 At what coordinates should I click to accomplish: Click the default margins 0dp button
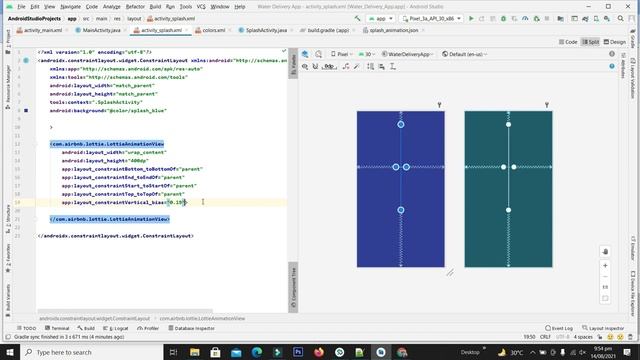point(329,66)
